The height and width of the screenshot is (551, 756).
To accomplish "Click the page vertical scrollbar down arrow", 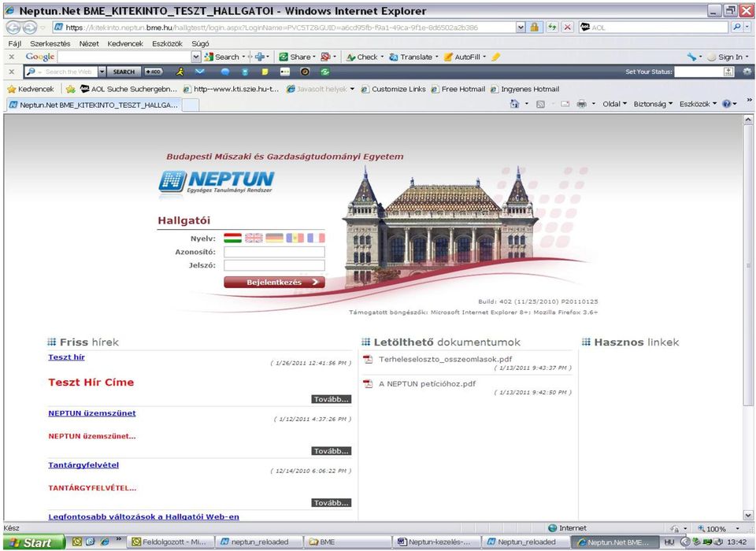I will (x=748, y=515).
